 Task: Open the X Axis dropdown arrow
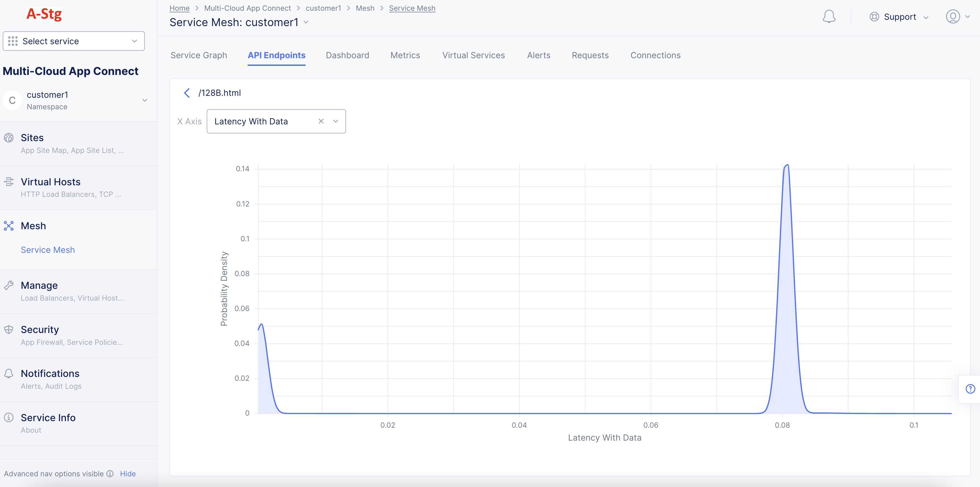[x=336, y=121]
